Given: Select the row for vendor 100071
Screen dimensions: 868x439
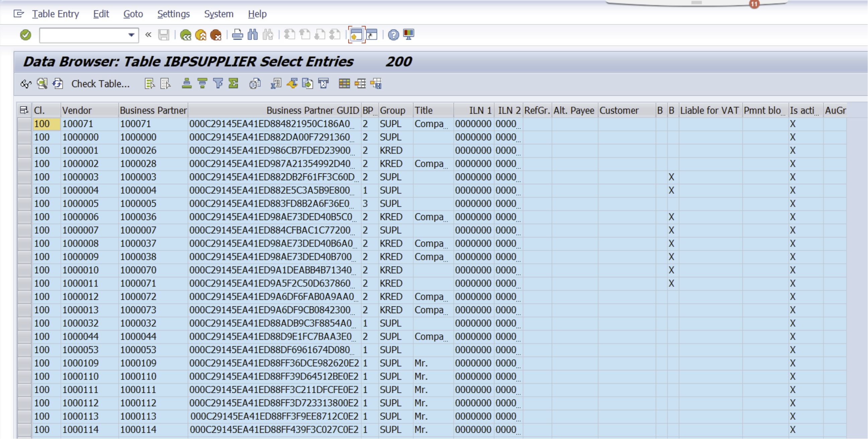Looking at the screenshot, I should [24, 124].
